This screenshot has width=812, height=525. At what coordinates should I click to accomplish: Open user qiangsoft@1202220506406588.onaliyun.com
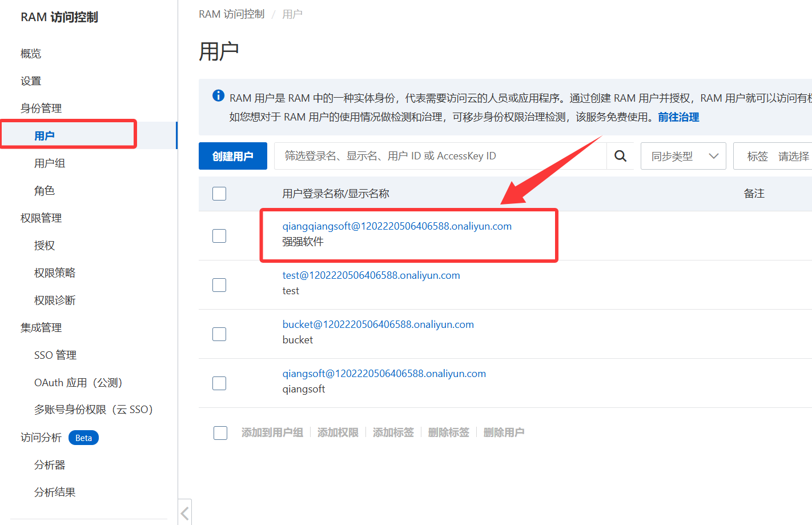384,374
